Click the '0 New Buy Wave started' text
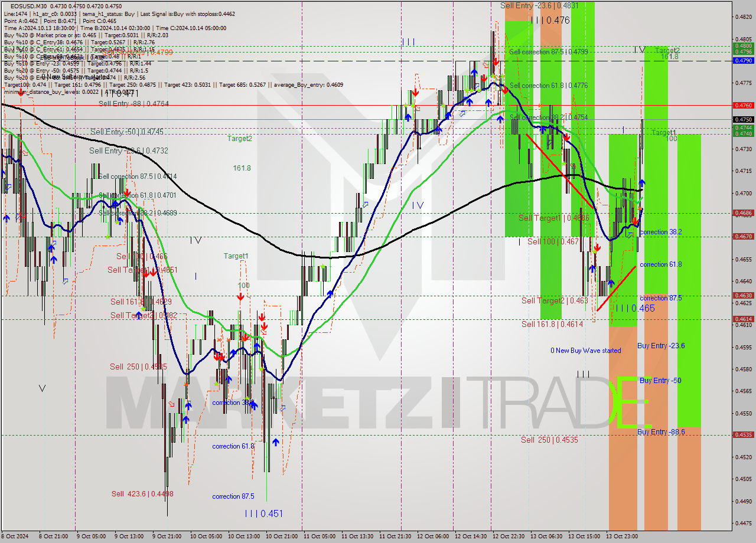The image size is (756, 543). click(586, 351)
